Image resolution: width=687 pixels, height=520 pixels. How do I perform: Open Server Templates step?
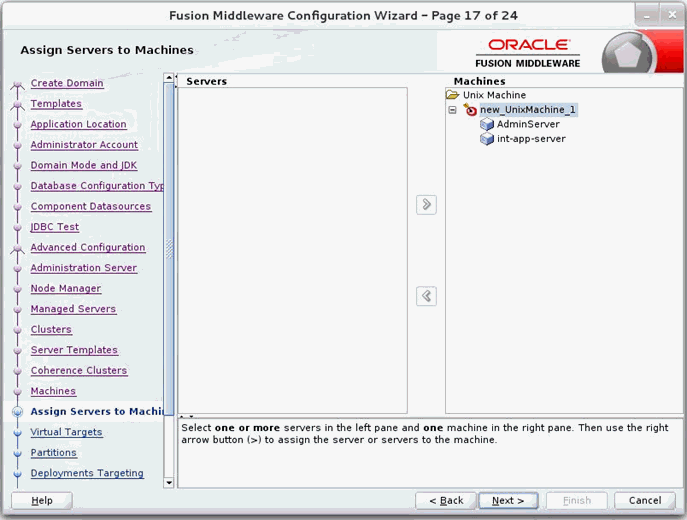tap(74, 350)
